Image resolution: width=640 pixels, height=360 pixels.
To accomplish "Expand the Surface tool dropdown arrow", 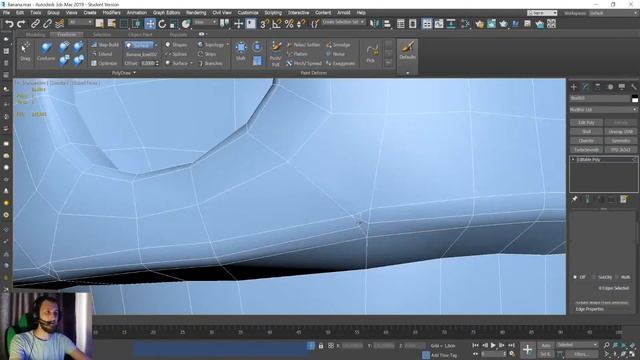I will pyautogui.click(x=191, y=63).
